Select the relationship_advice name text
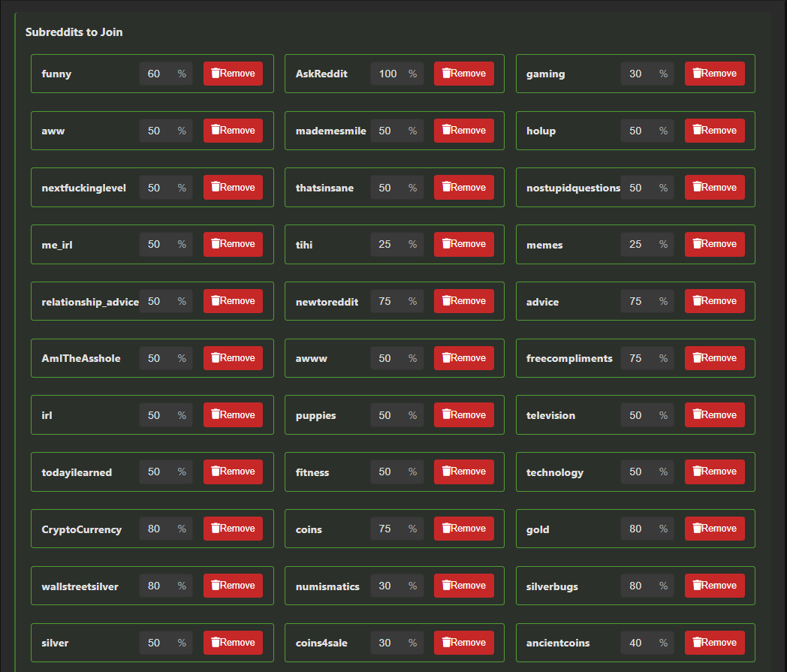787x672 pixels. point(90,302)
